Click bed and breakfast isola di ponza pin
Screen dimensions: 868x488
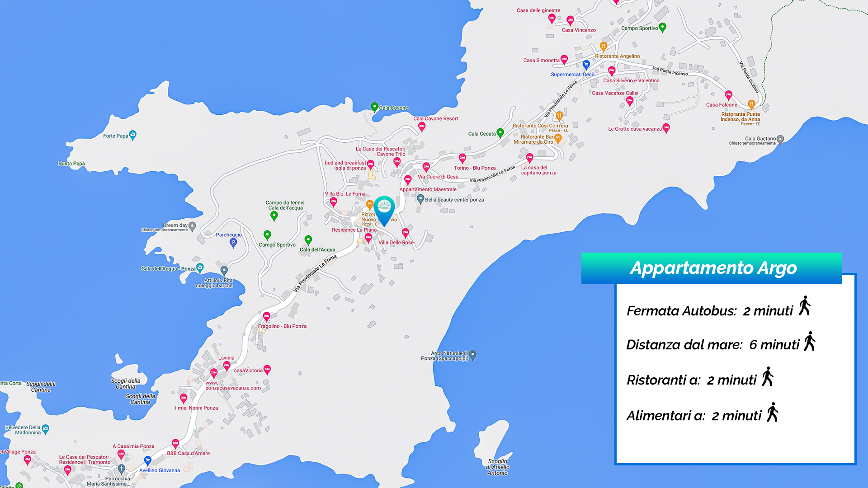coord(371,164)
